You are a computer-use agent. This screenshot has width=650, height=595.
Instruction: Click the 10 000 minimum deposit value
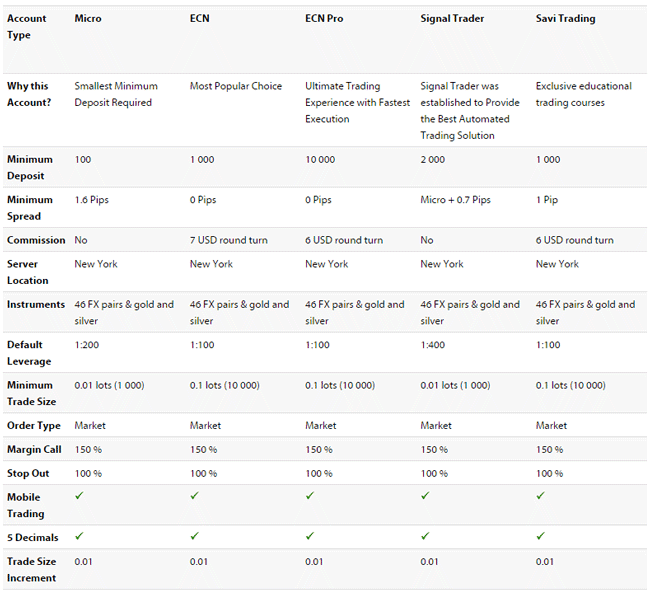pos(320,160)
